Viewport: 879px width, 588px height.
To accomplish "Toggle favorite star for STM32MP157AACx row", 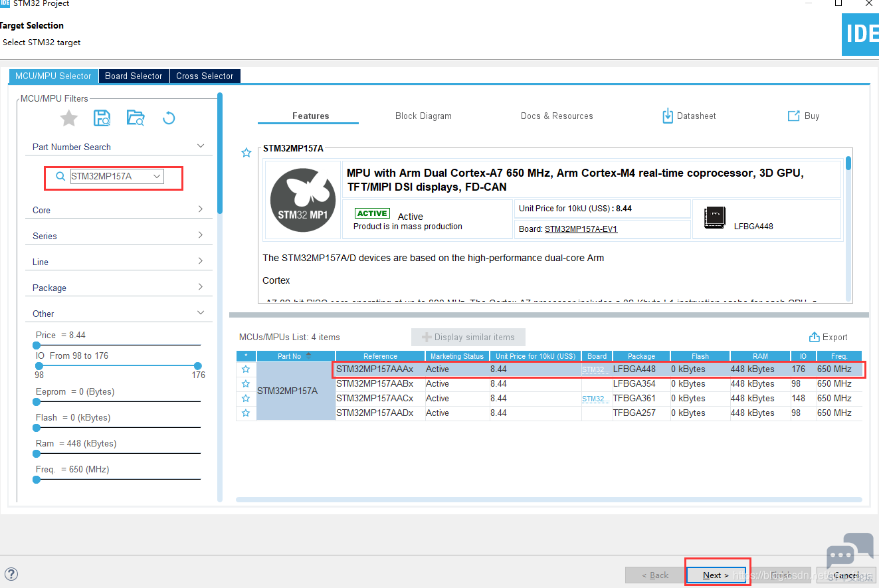I will (246, 399).
